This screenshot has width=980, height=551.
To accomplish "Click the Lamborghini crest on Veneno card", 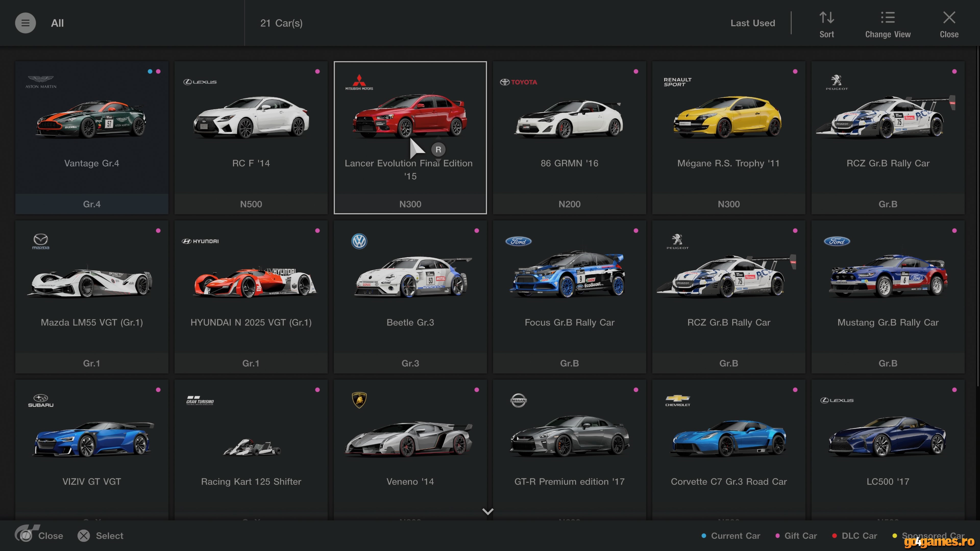I will 359,400.
